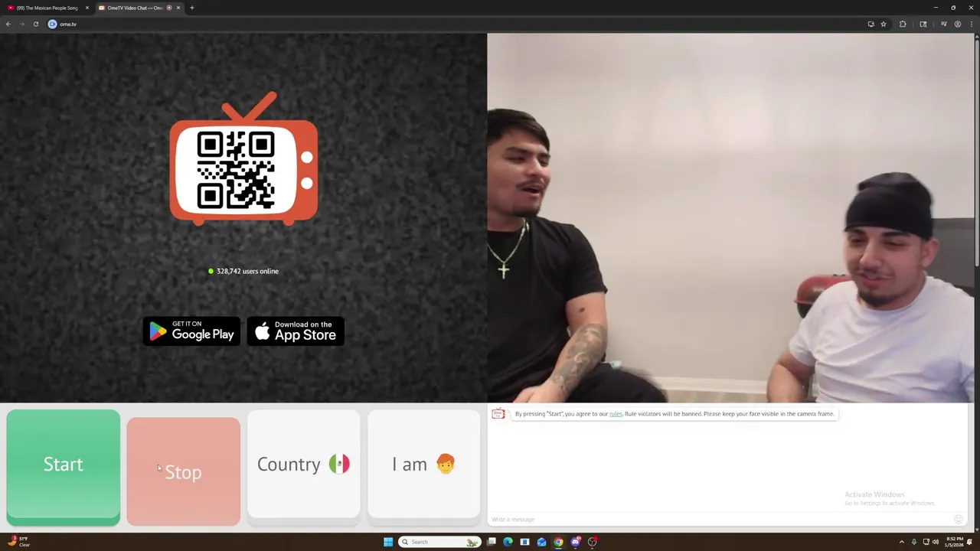Click the OmeTV QR code TV logo
Viewport: 980px width, 551px height.
click(x=243, y=159)
